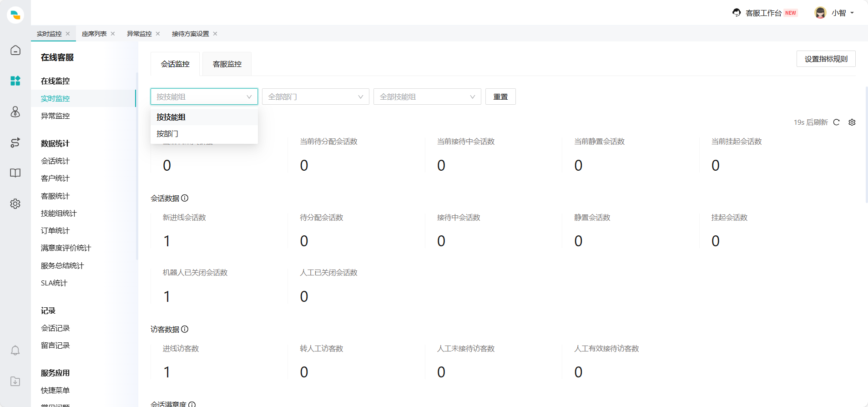Click the 小智 user avatar

(x=820, y=13)
